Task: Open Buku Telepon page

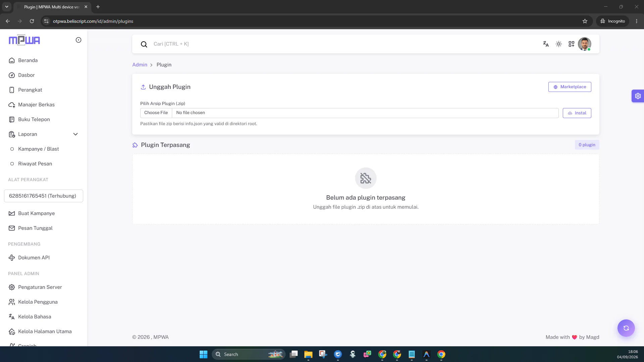Action: point(44,119)
